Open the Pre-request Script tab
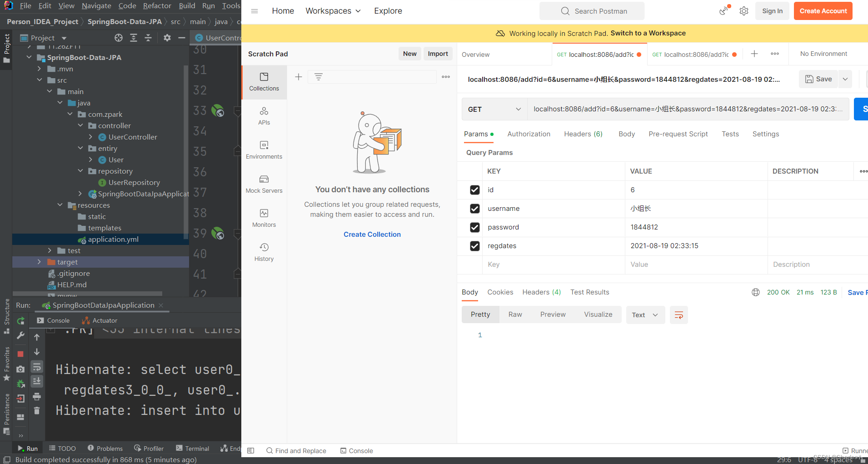Viewport: 868px width, 464px height. [678, 134]
